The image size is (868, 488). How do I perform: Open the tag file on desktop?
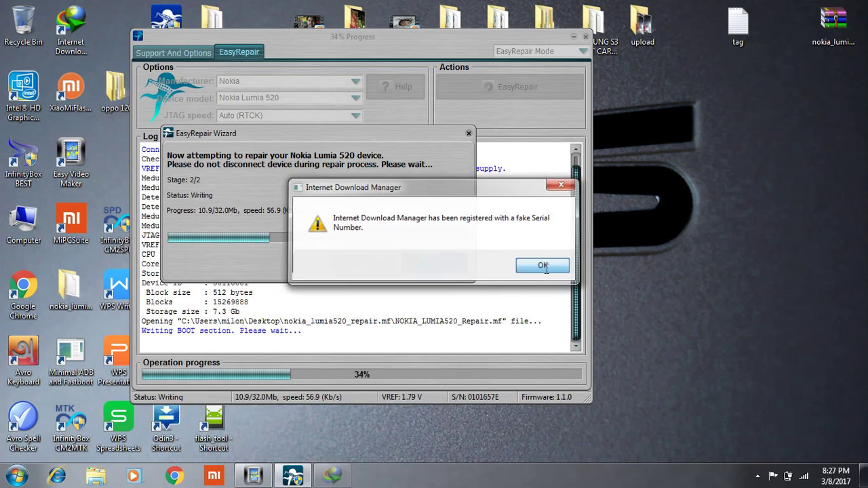738,26
